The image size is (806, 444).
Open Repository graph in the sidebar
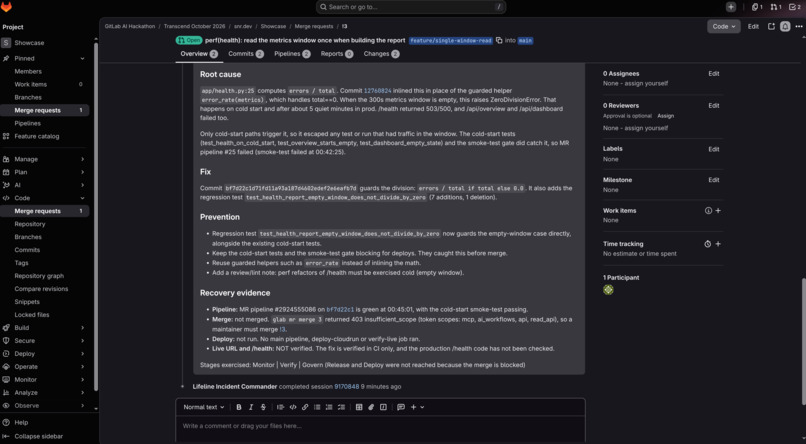(x=39, y=276)
